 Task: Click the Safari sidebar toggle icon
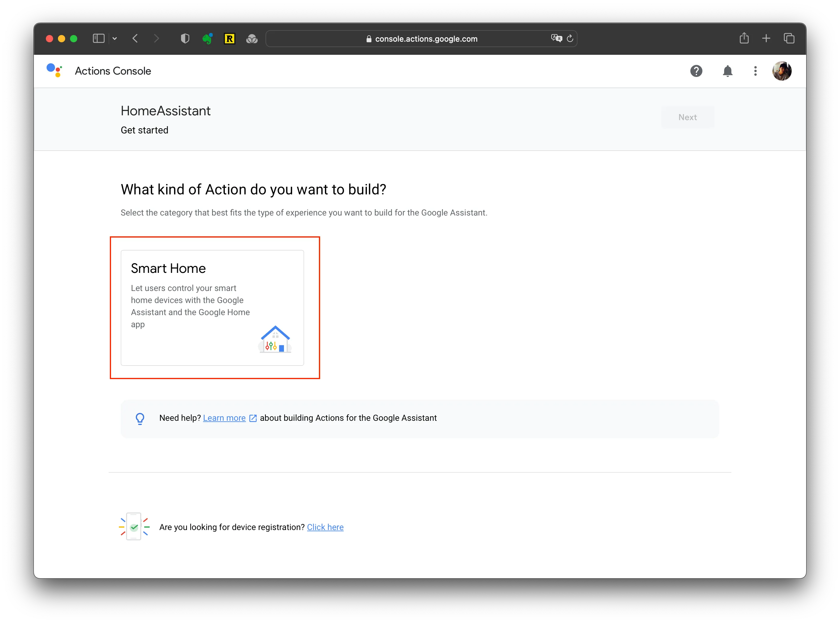(x=98, y=38)
